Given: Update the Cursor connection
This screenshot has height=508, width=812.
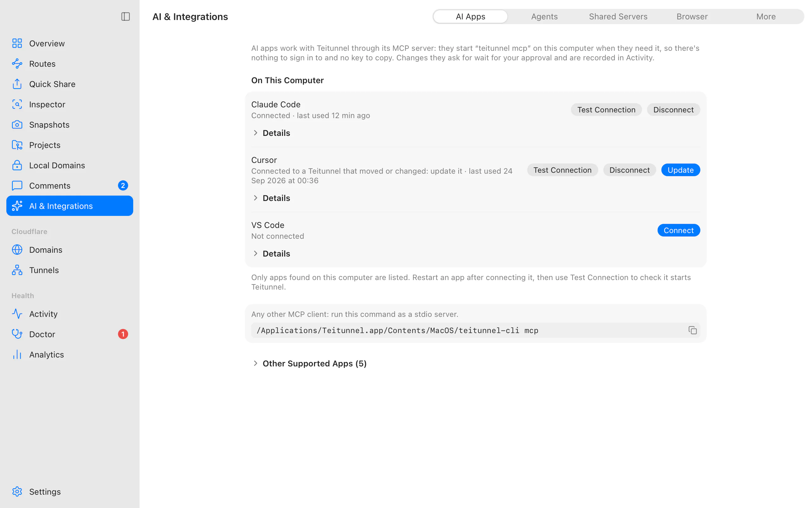Looking at the screenshot, I should coord(680,170).
